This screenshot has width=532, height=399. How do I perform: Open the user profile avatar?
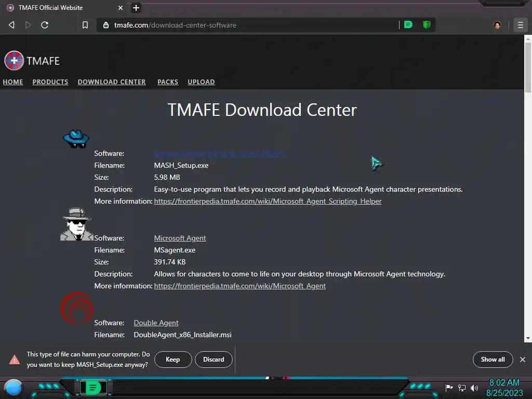tap(497, 25)
